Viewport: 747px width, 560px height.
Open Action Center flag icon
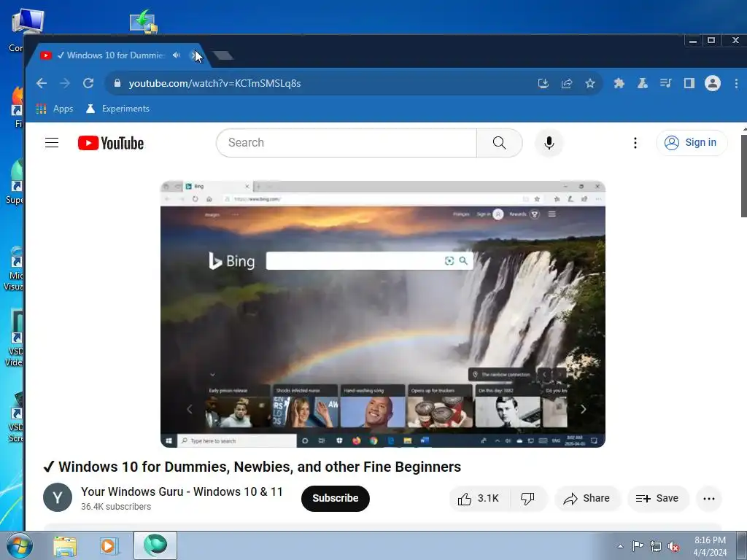coord(638,546)
